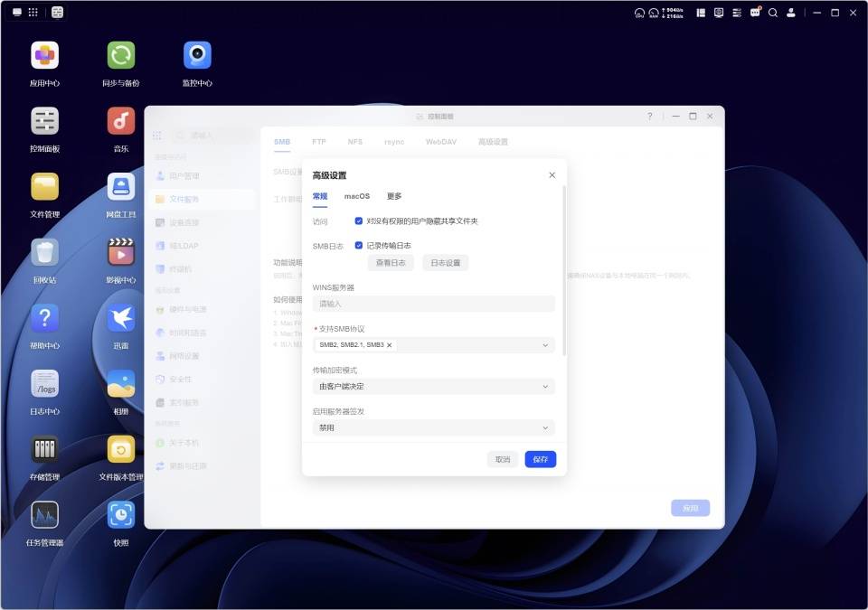
Task: Switch to the macOS tab
Action: [357, 196]
